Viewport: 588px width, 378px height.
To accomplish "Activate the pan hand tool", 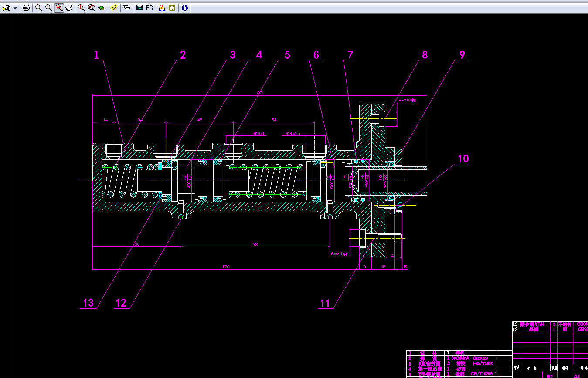I will (x=69, y=8).
